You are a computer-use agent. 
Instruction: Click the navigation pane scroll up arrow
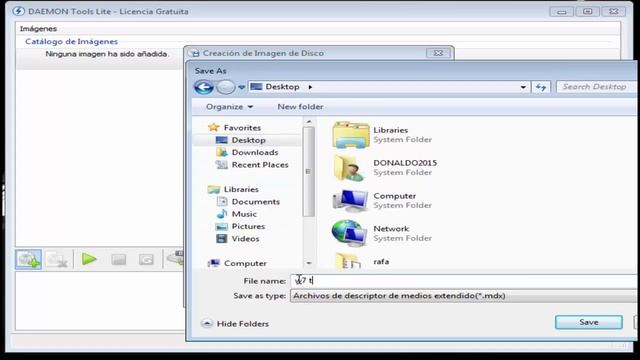[x=309, y=122]
